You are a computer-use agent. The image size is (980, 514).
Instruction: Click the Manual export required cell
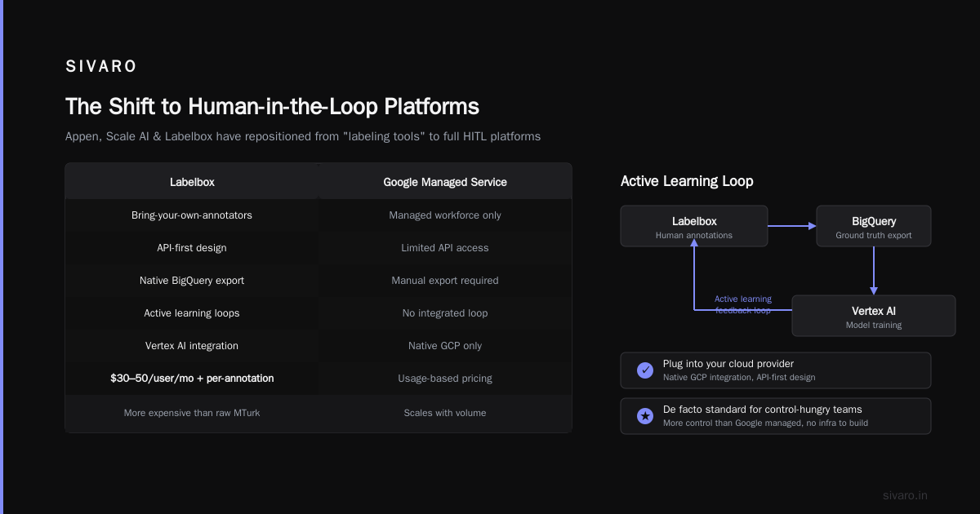click(x=445, y=281)
